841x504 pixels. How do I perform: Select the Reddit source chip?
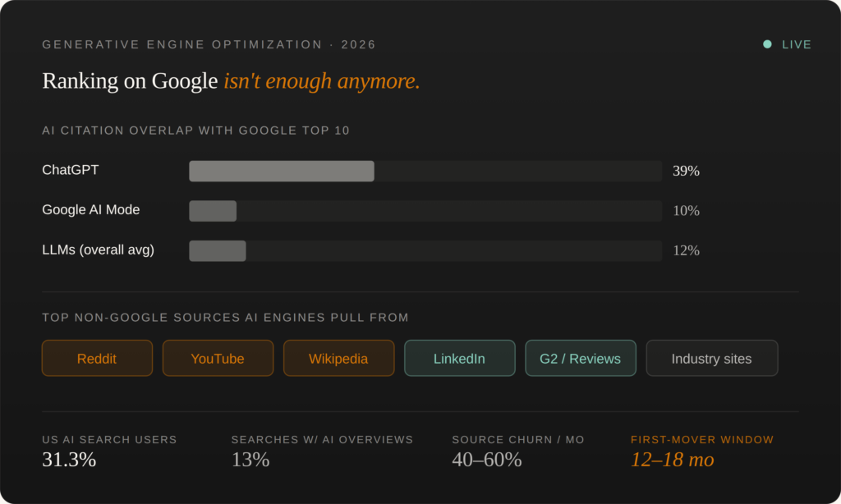pos(97,358)
